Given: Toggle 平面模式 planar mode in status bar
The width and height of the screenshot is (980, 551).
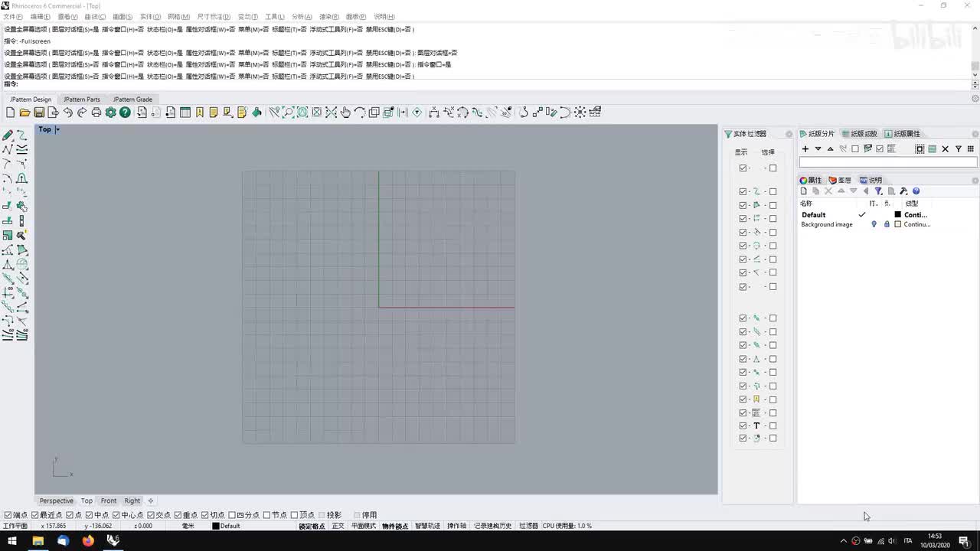Looking at the screenshot, I should click(363, 526).
